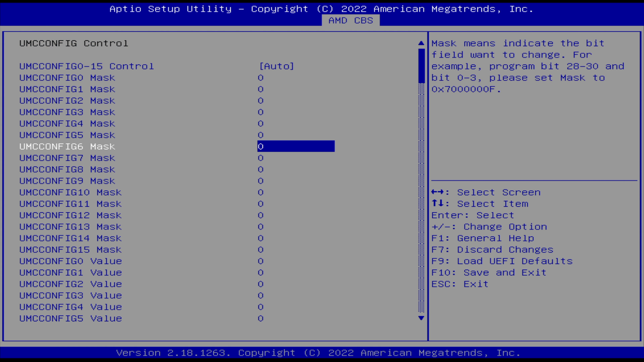Screen dimensions: 644x362
Task: Select the UMCCONFIG6 Mask row label
Action: click(67, 146)
